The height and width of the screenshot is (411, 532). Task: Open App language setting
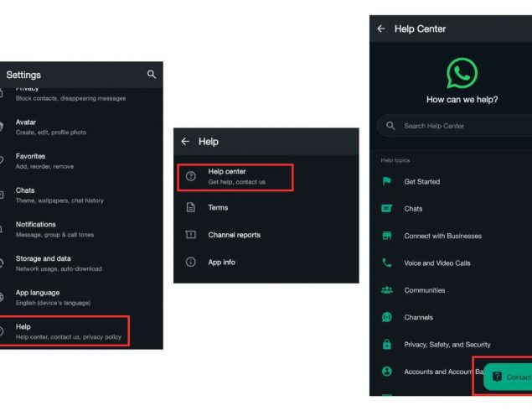click(81, 298)
